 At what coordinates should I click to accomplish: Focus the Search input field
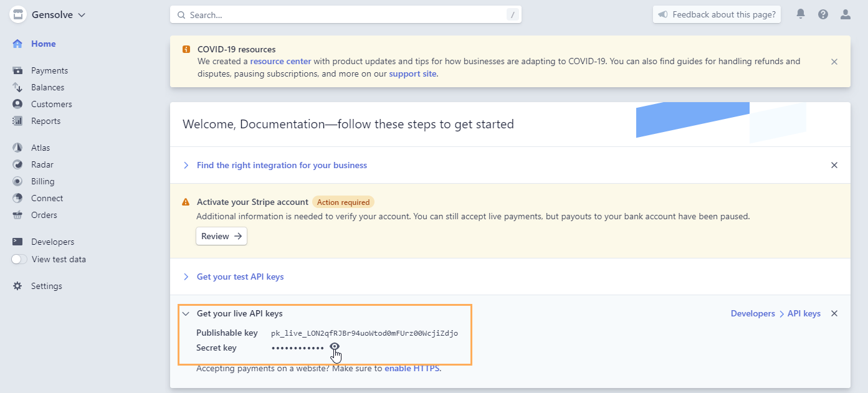click(346, 14)
